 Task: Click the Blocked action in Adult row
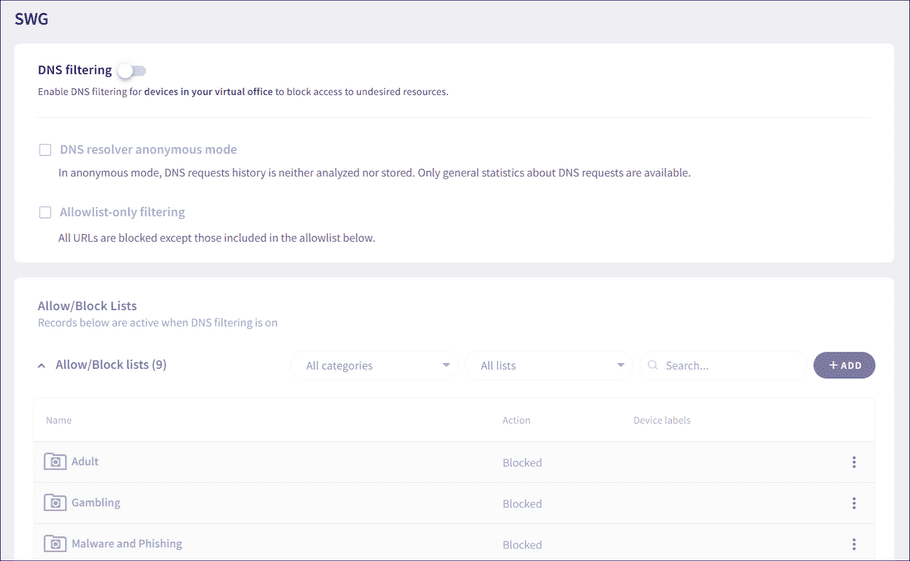(x=522, y=462)
